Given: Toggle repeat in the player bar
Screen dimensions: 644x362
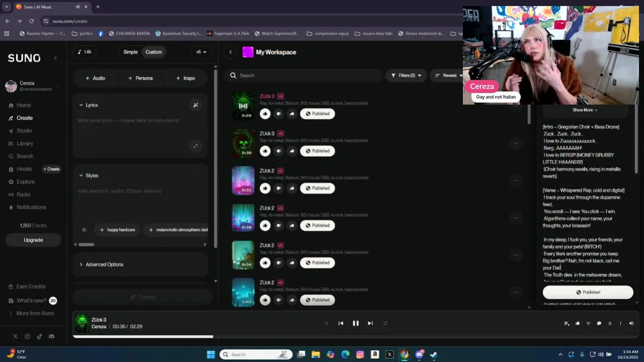Looking at the screenshot, I should [385, 323].
